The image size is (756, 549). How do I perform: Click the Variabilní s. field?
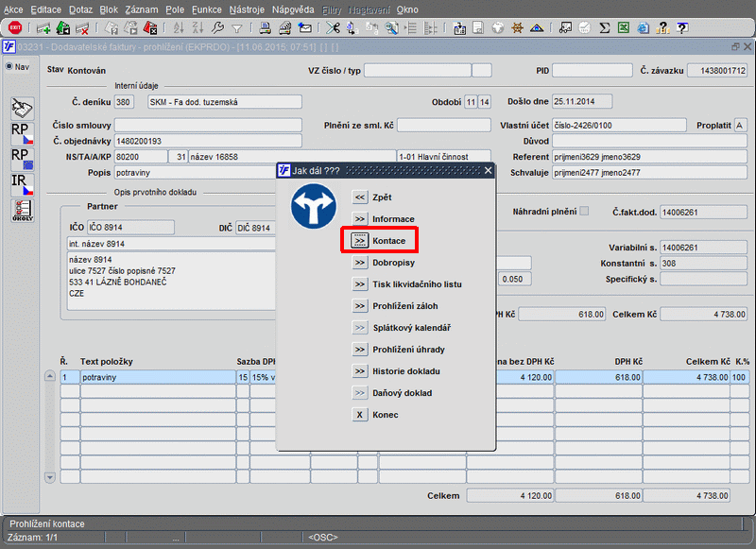click(703, 248)
